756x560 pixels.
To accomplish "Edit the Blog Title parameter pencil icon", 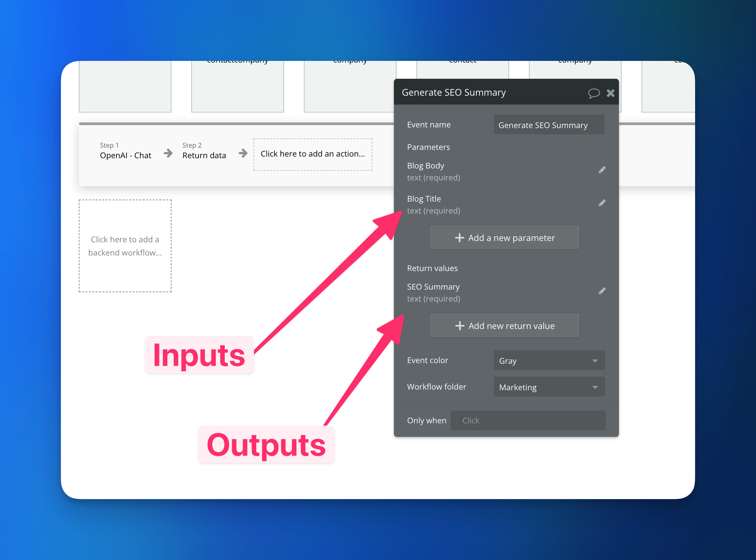I will [x=602, y=203].
